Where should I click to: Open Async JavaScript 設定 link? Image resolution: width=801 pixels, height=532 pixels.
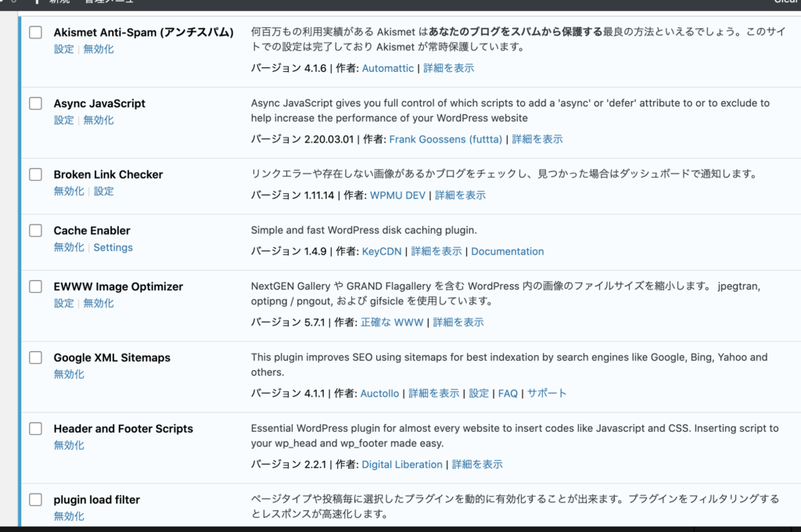(64, 120)
